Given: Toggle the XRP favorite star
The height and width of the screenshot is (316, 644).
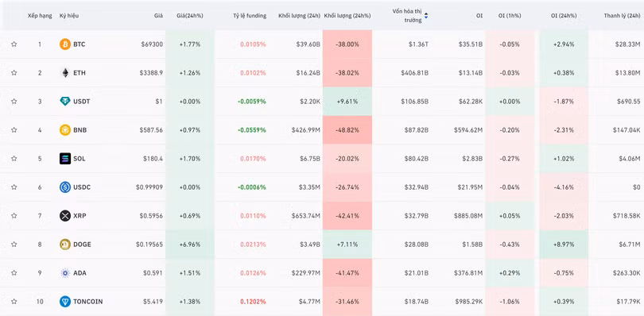Looking at the screenshot, I should click(14, 216).
